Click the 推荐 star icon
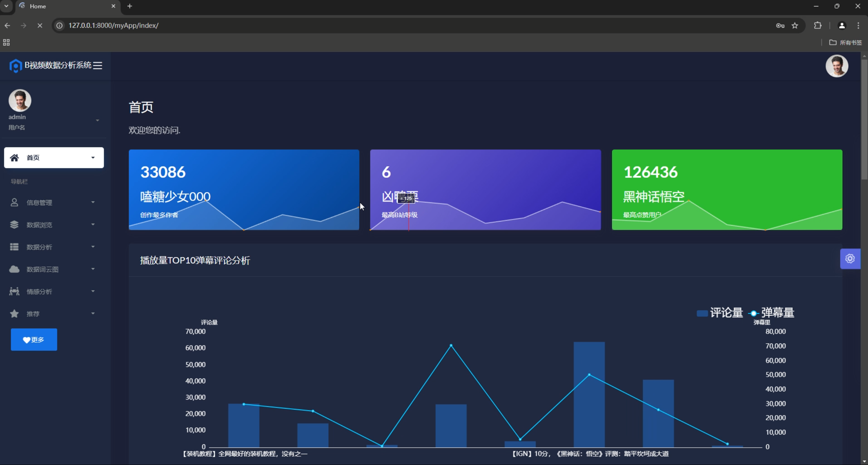The width and height of the screenshot is (868, 465). [x=14, y=314]
